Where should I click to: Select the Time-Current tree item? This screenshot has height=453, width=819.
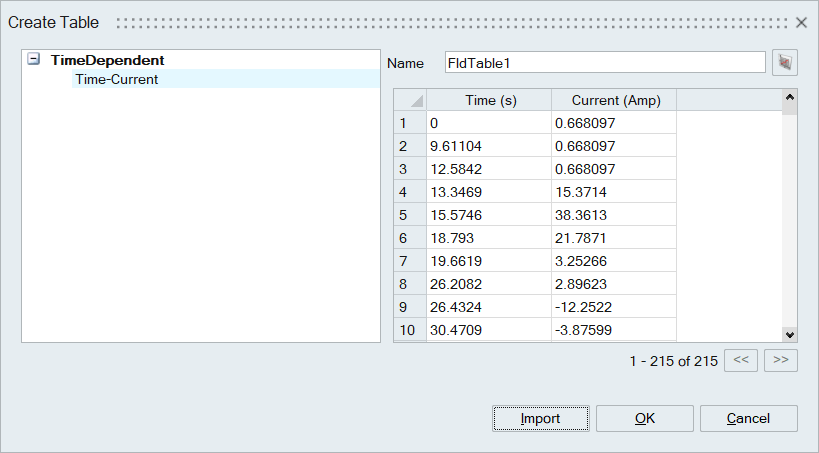116,79
